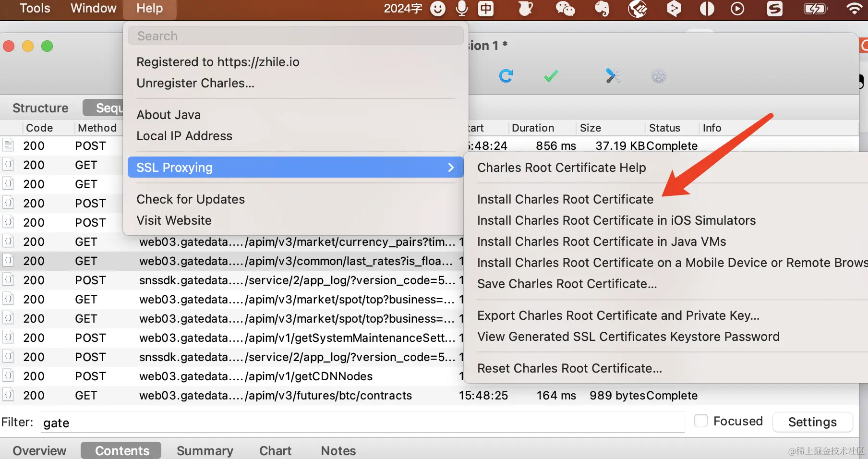Choose View Generated SSL Certificates Keystore Password
This screenshot has height=459, width=868.
[x=628, y=337]
